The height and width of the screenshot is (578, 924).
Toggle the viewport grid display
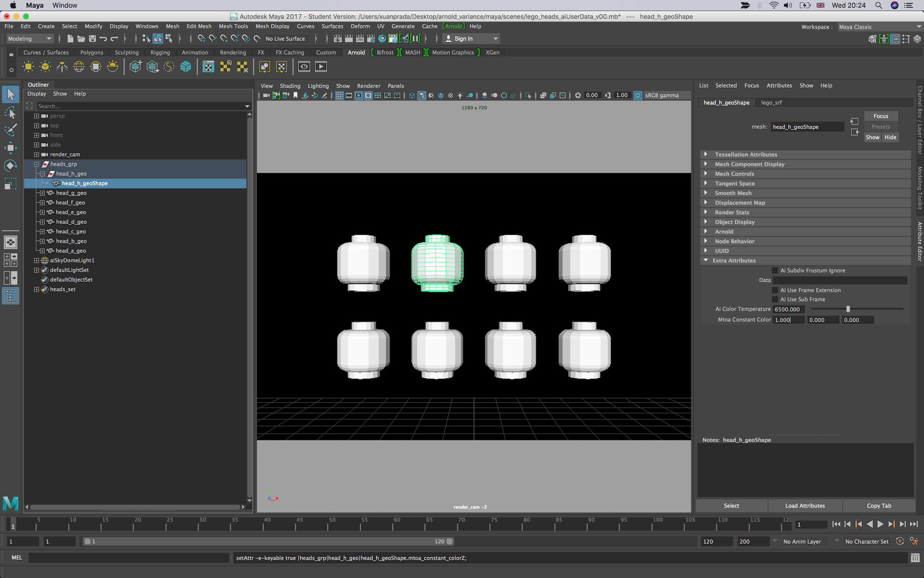339,95
